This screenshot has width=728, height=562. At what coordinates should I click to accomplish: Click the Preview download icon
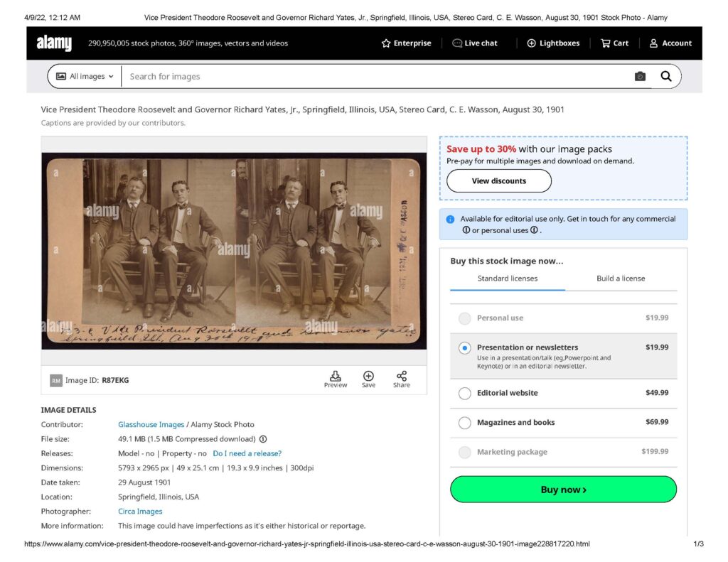coord(336,377)
